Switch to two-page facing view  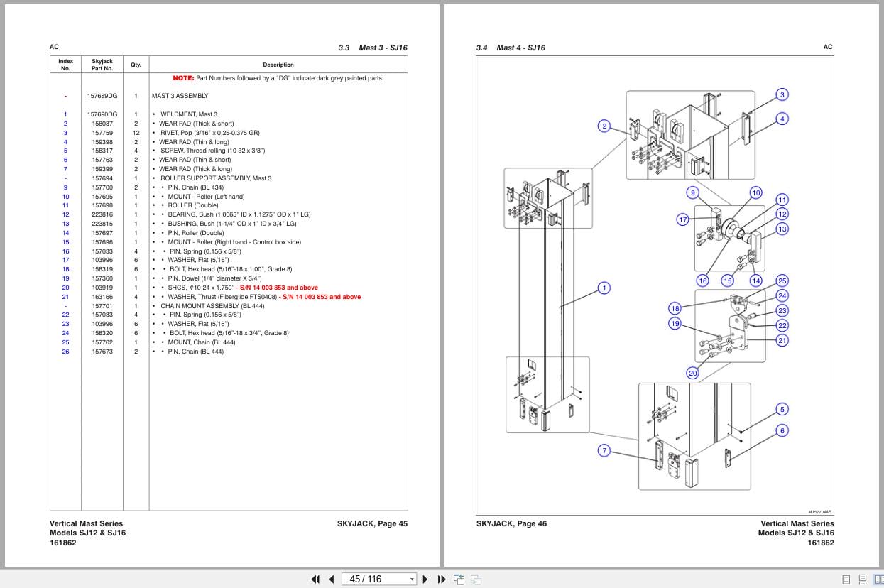tap(878, 579)
